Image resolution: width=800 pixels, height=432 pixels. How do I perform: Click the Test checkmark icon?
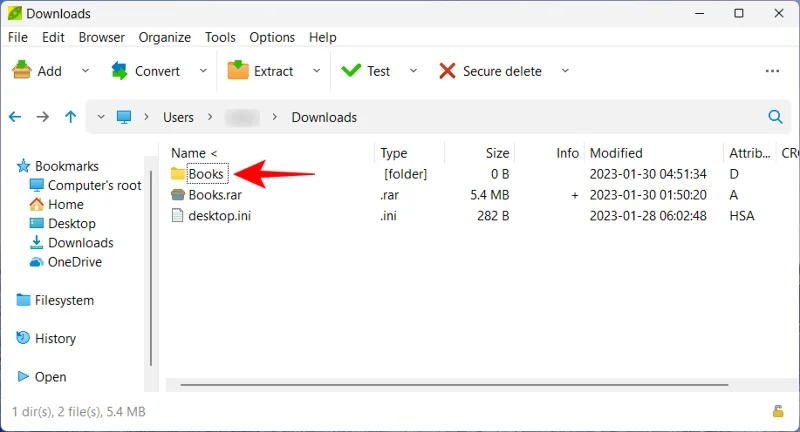pos(351,71)
